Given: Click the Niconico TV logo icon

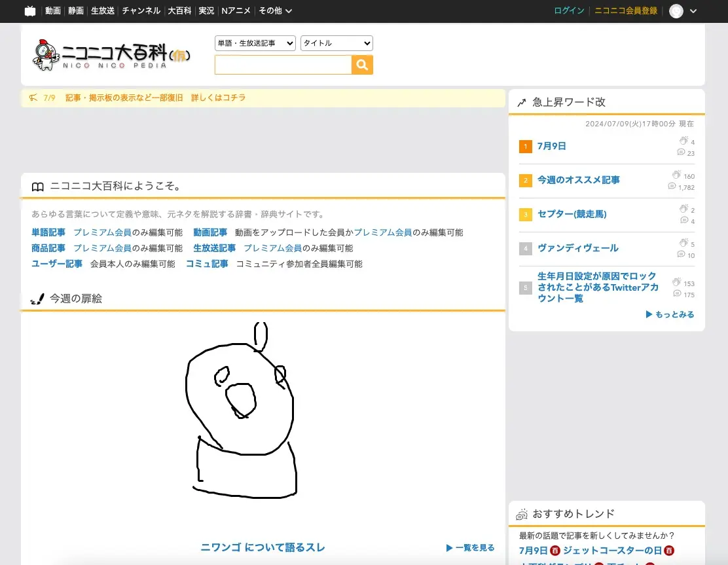Looking at the screenshot, I should tap(30, 11).
